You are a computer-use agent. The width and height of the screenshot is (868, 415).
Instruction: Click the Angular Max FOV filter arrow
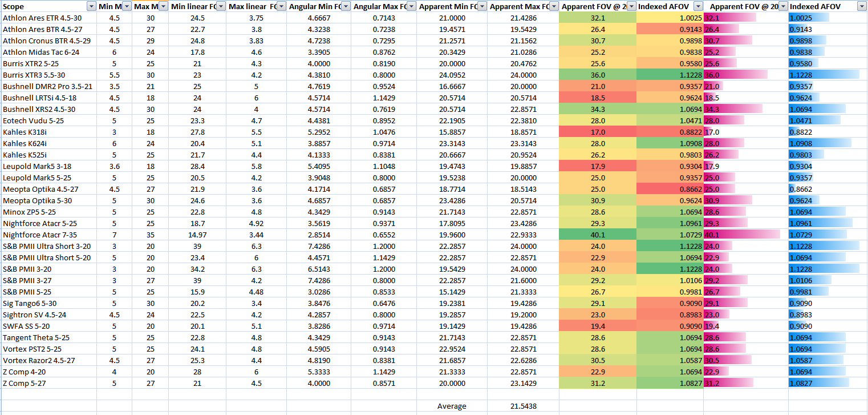(411, 6)
